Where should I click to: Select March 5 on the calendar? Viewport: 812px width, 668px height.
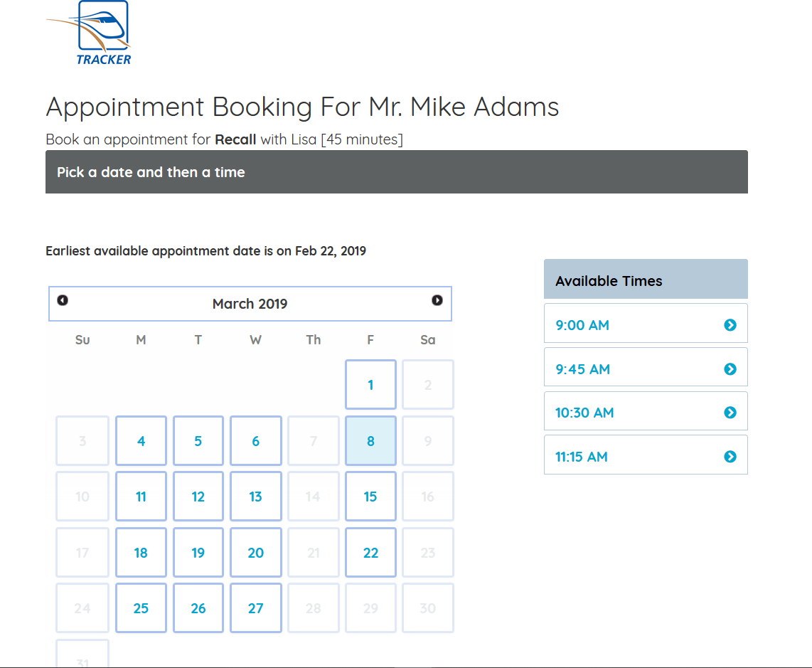198,440
